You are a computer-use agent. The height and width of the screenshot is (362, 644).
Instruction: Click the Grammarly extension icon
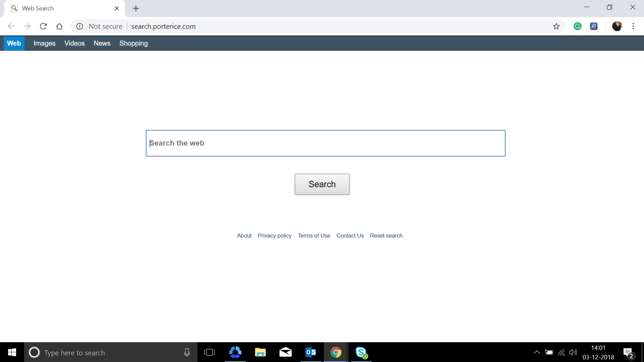(578, 26)
